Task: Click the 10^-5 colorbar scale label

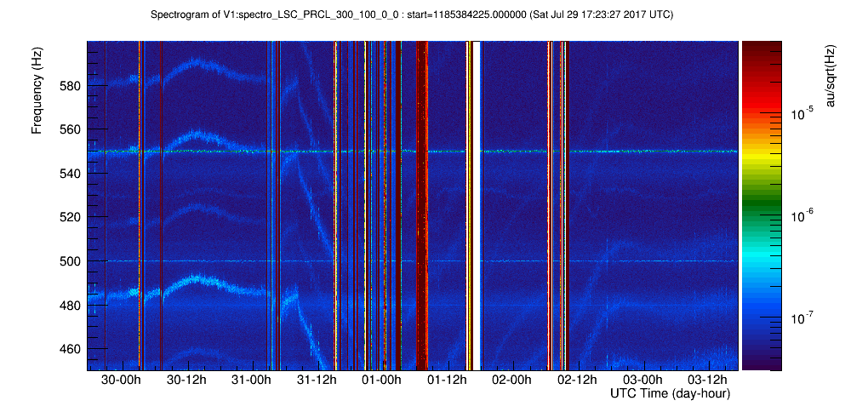Action: (x=801, y=113)
